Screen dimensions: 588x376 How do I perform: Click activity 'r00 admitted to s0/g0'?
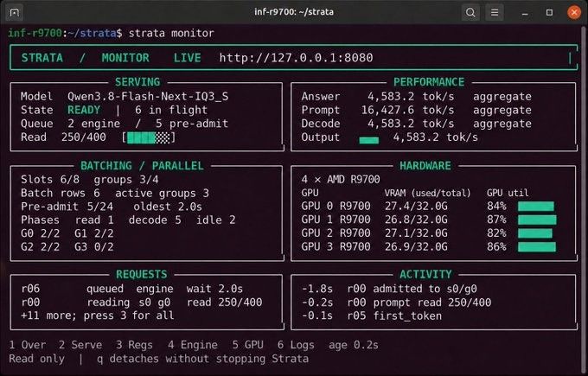click(412, 289)
